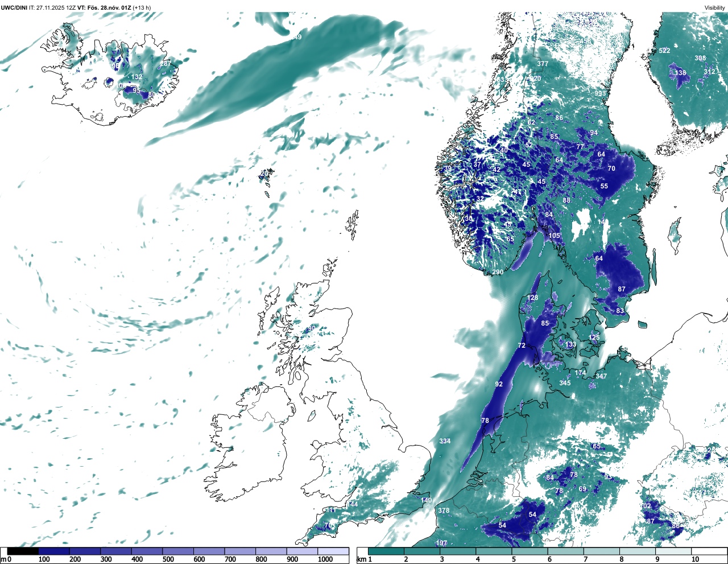
Task: Pick the palest 1000 m legend swatch
Action: pyautogui.click(x=333, y=551)
